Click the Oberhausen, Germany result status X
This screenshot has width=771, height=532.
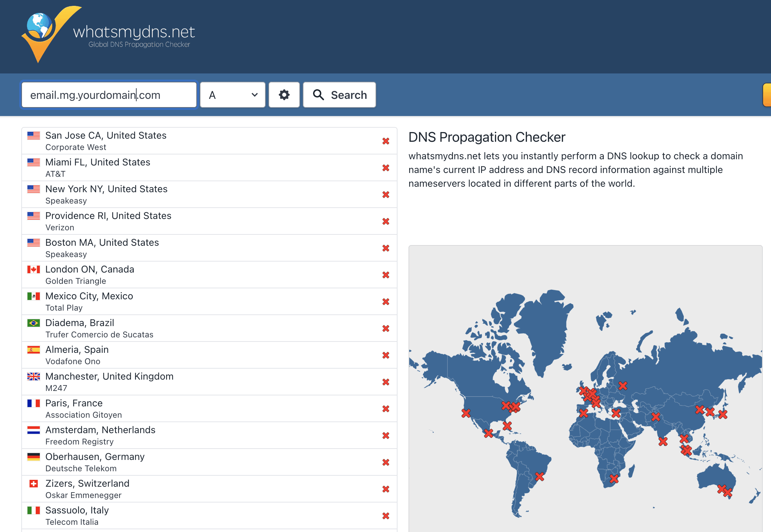click(386, 462)
